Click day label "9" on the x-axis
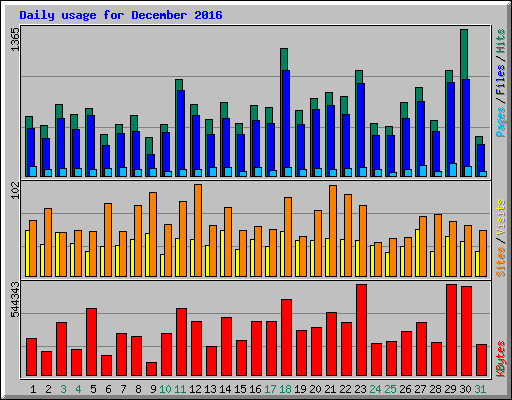512x400 pixels. pos(153,389)
